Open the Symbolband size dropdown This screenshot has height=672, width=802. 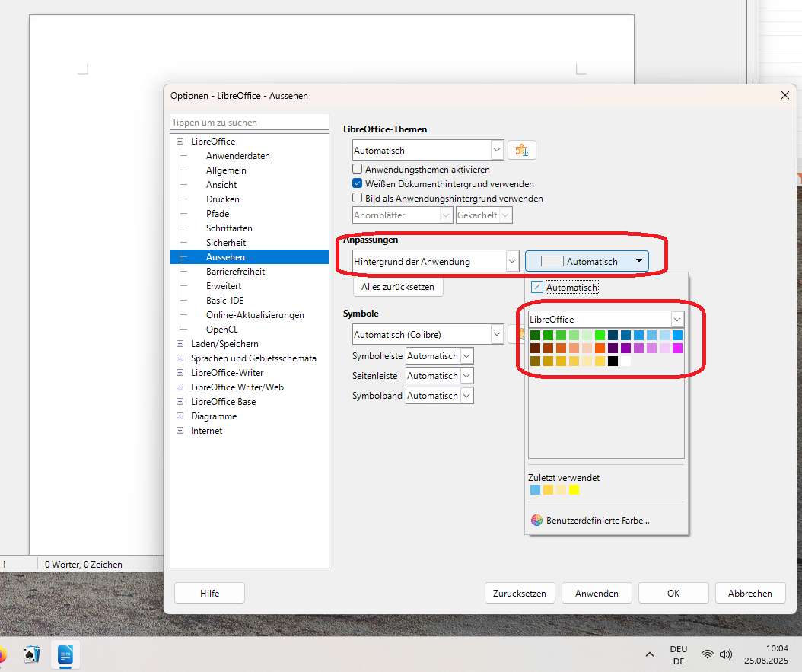click(439, 395)
